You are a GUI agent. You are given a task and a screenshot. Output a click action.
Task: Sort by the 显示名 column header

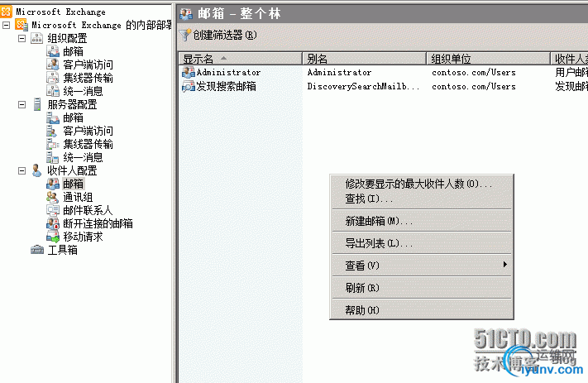pos(241,59)
